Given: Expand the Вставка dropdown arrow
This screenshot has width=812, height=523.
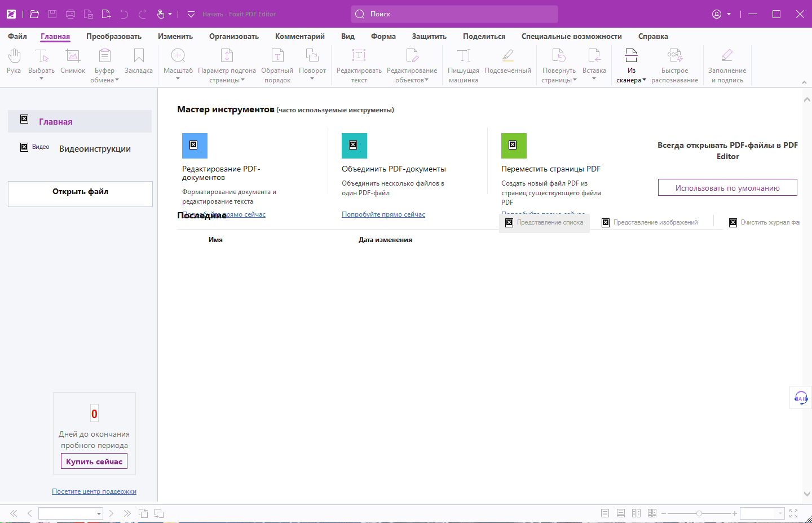Looking at the screenshot, I should coord(594,79).
